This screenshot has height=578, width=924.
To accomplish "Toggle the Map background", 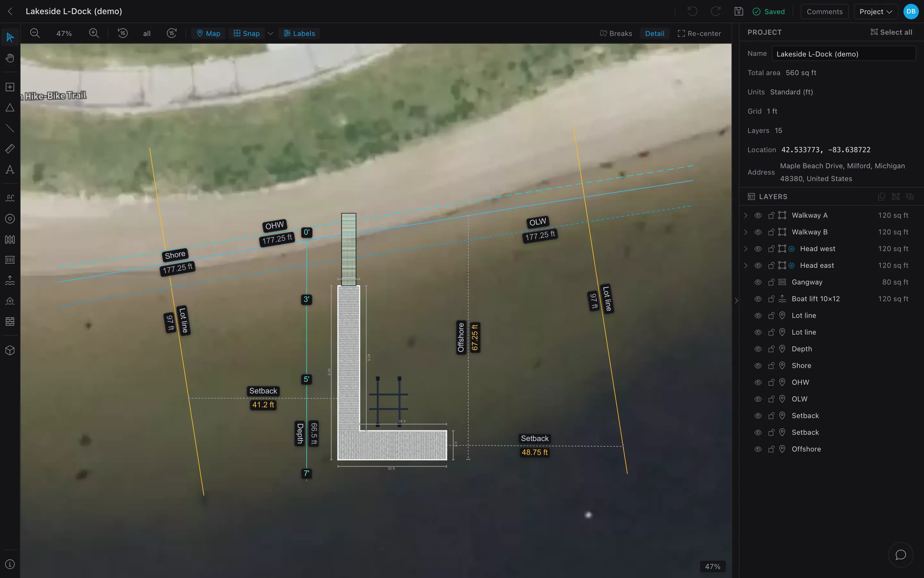I will 209,34.
